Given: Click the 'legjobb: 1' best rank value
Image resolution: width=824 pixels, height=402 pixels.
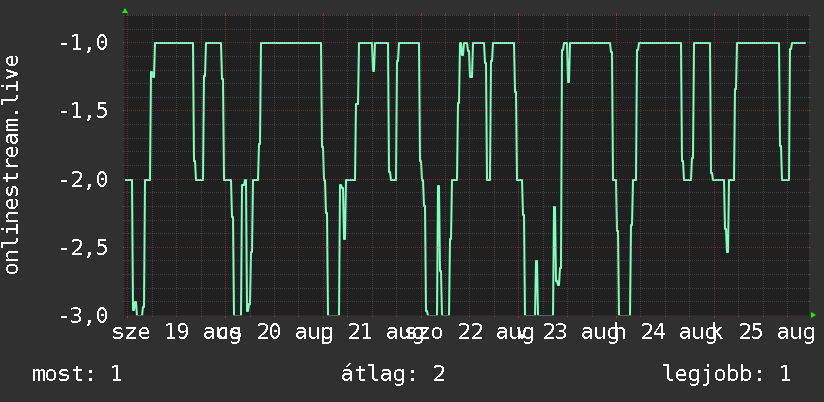Looking at the screenshot, I should pos(727,375).
